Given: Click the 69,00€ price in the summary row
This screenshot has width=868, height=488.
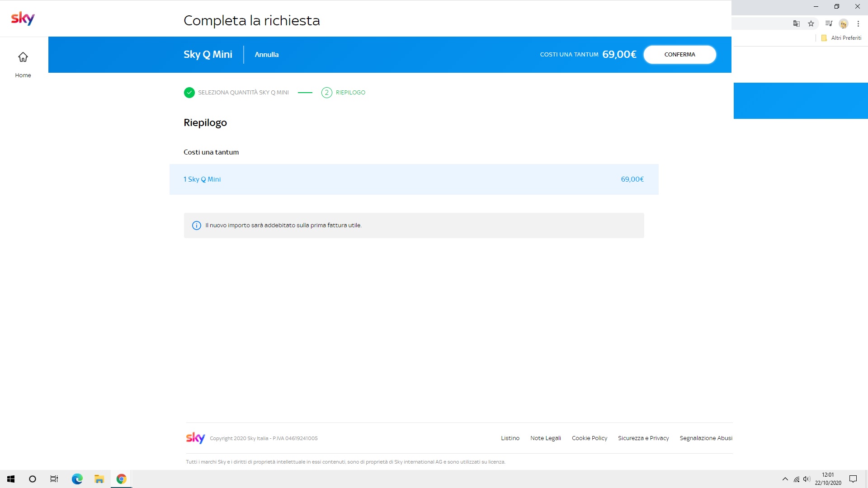Looking at the screenshot, I should pyautogui.click(x=632, y=179).
